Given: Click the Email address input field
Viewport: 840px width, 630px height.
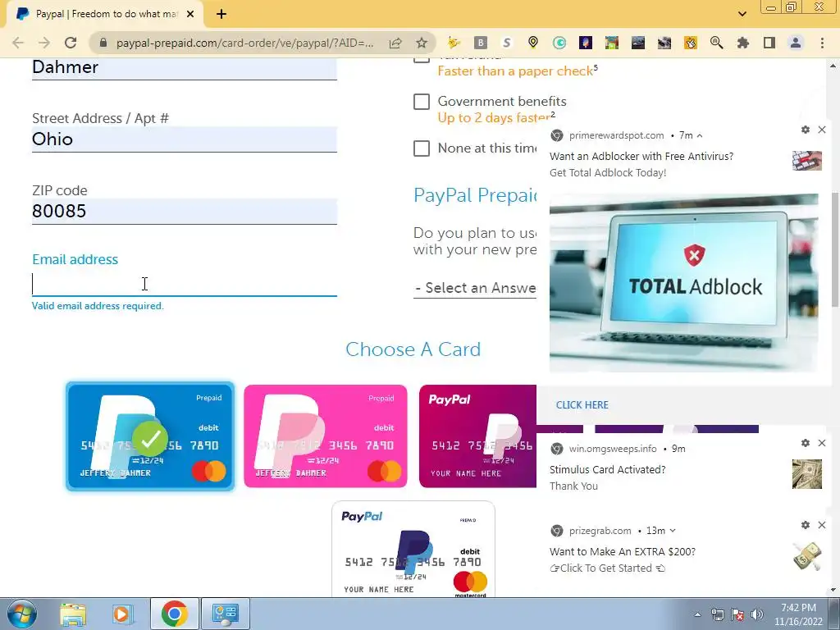Looking at the screenshot, I should [x=185, y=284].
